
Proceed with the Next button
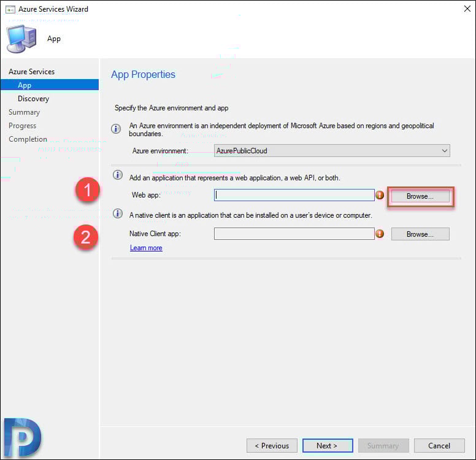328,445
